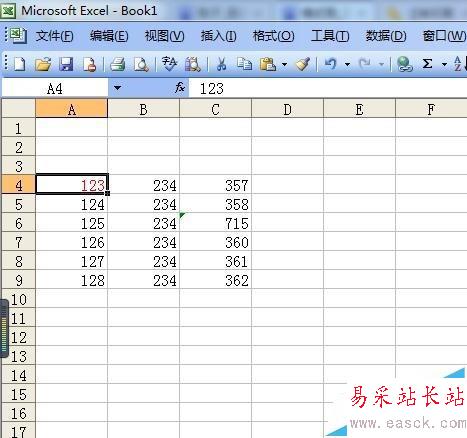Click the Redo arrow icon

365,64
